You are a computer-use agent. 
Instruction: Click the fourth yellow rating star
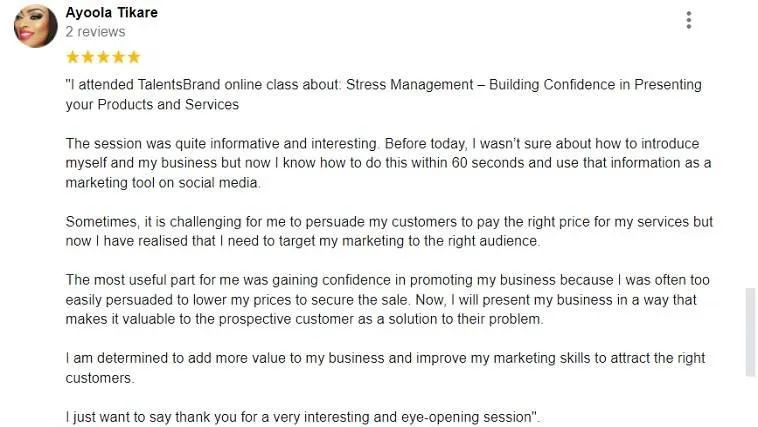pos(118,57)
